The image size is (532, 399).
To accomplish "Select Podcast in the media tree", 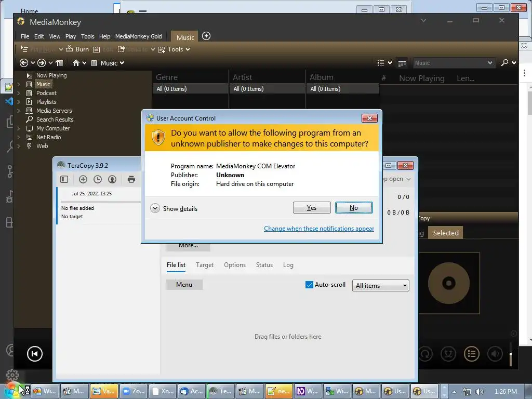I will pyautogui.click(x=46, y=93).
